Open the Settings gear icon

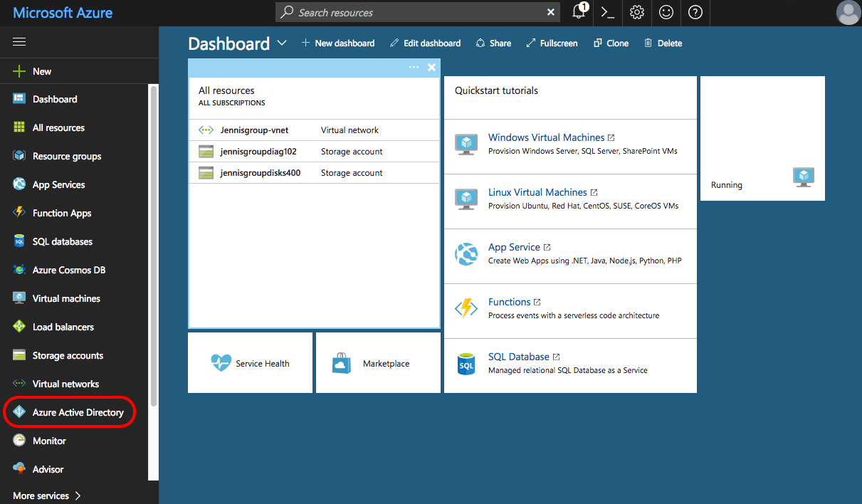click(637, 12)
